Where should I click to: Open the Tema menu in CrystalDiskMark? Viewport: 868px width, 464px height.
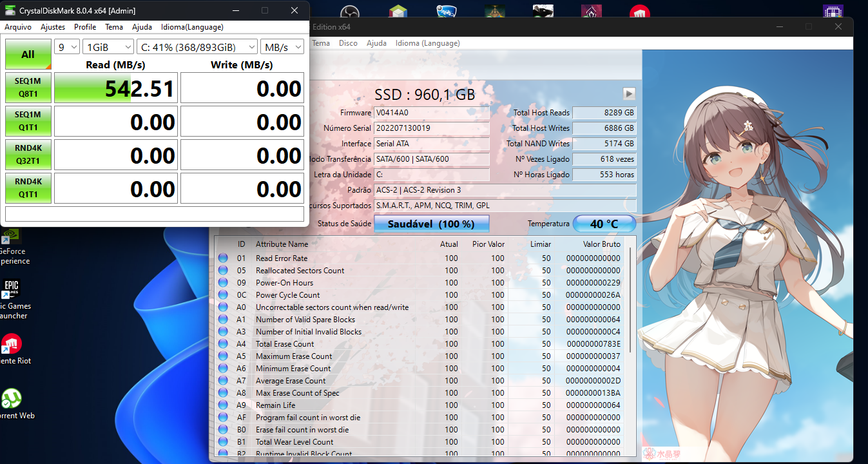coord(114,27)
